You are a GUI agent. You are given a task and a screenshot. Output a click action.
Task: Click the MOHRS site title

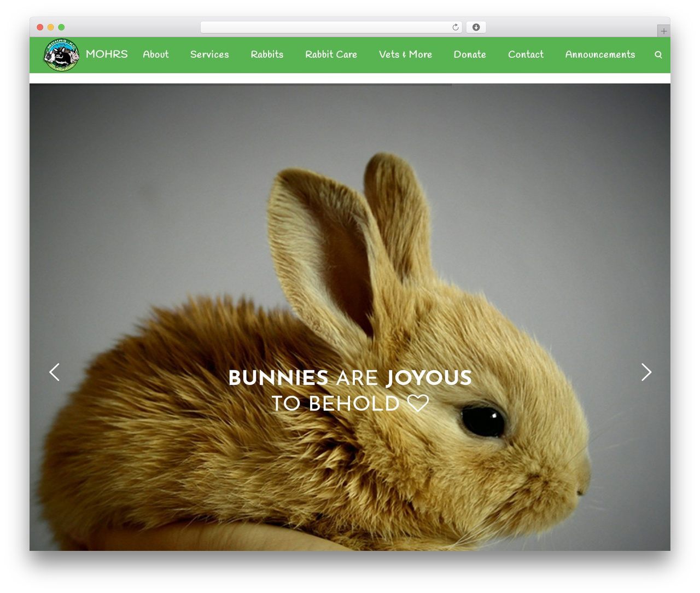[107, 54]
